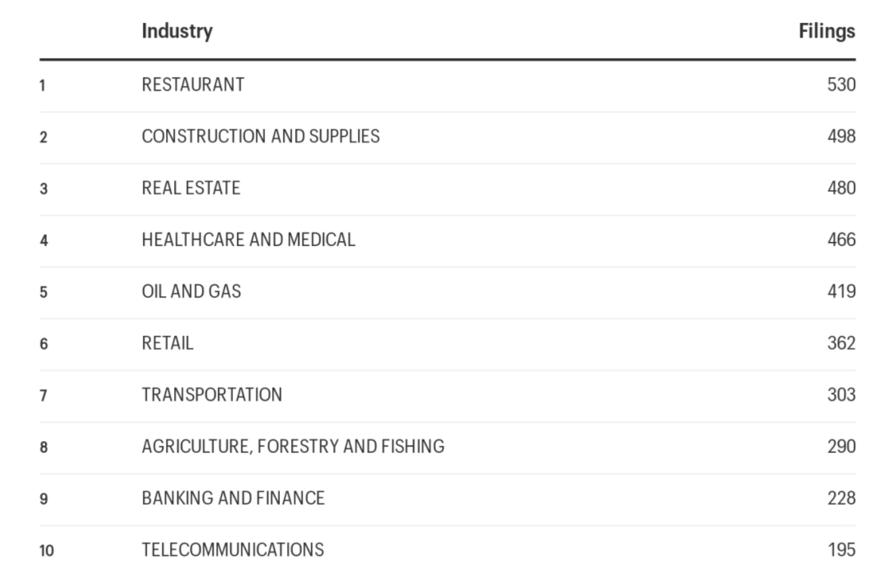Click AGRICULTURE, FORESTRY AND FISHING entry

pos(293,446)
